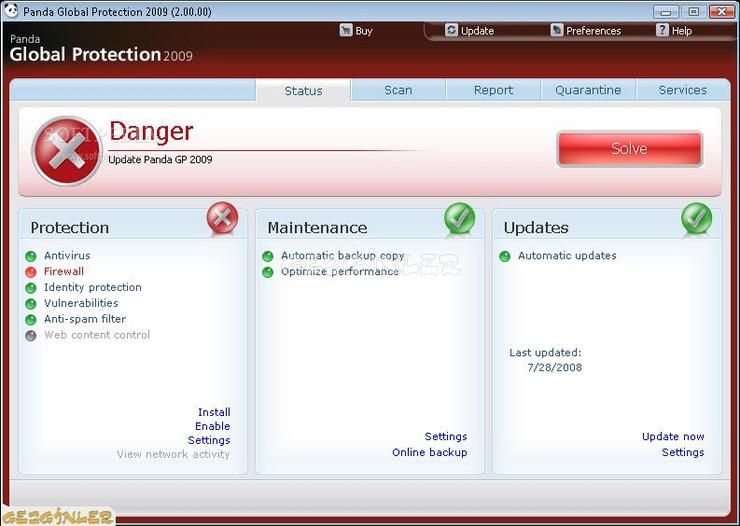
Task: Click the green checkmark on Updates panel
Action: click(x=697, y=218)
